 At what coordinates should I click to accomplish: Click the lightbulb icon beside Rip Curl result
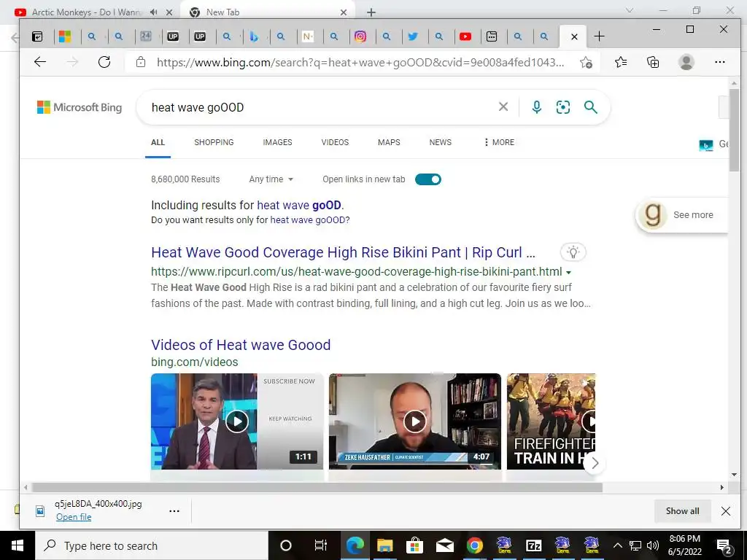click(x=573, y=252)
